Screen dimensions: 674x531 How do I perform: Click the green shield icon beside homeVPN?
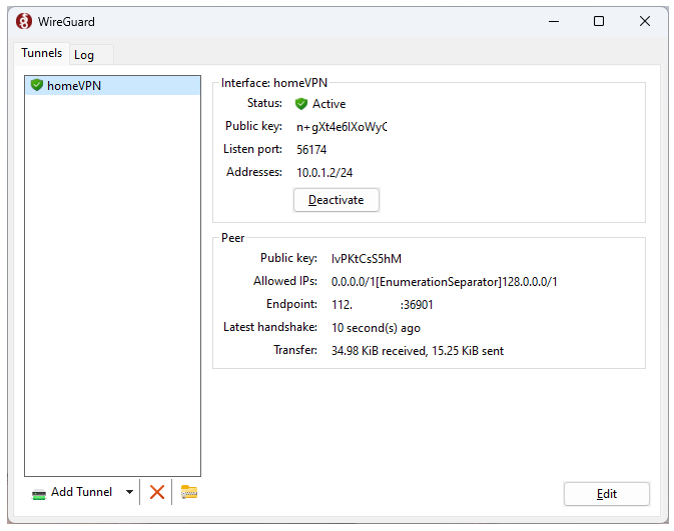pyautogui.click(x=37, y=85)
